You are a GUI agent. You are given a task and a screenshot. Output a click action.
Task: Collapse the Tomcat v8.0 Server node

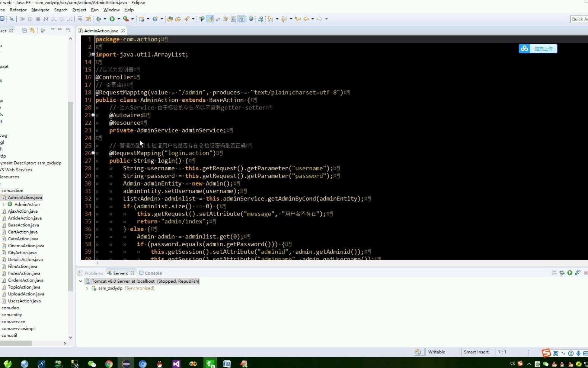point(80,281)
